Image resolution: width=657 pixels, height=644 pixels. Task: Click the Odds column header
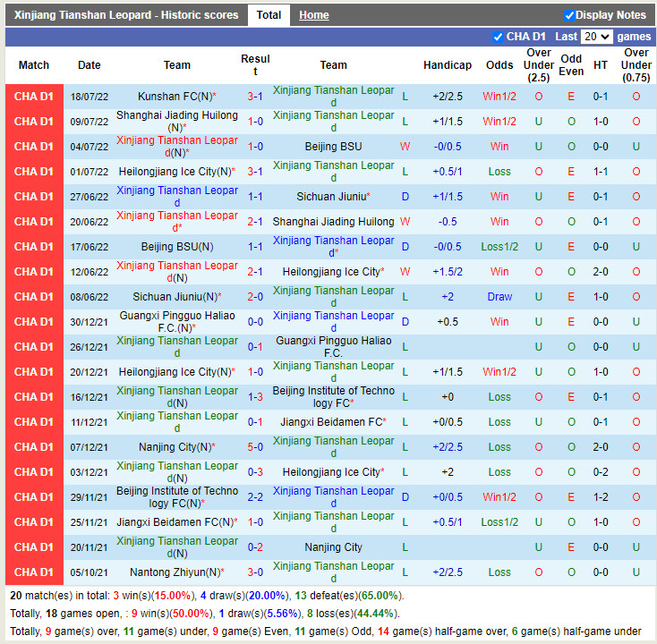tap(499, 65)
